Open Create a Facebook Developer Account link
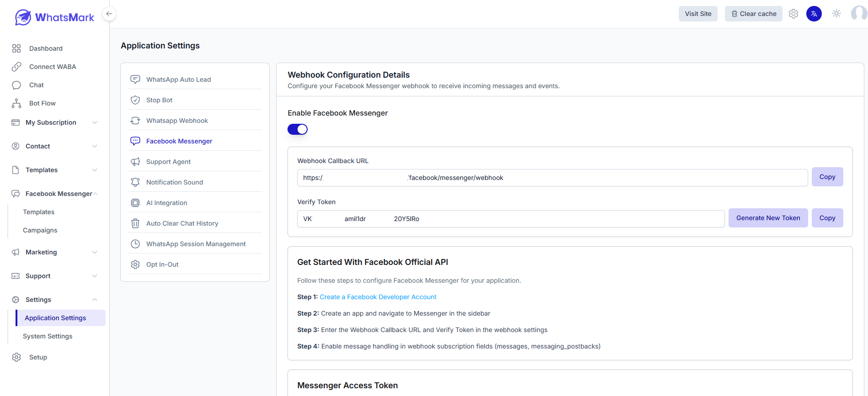 point(378,297)
